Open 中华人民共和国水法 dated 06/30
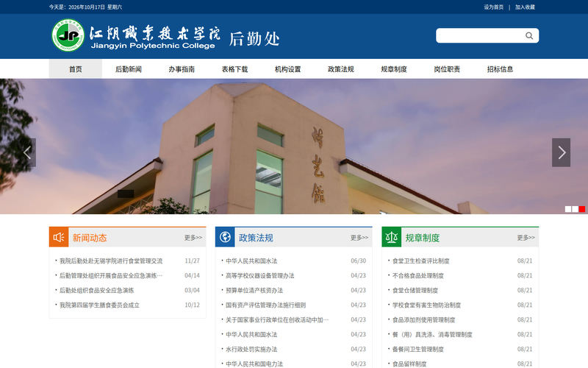 tap(251, 261)
